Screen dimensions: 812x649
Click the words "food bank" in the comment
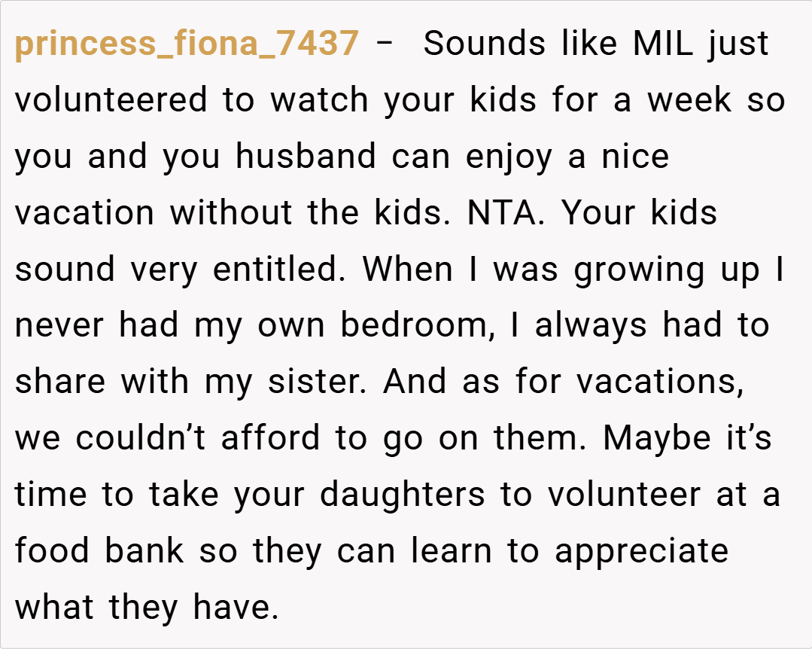[99, 552]
